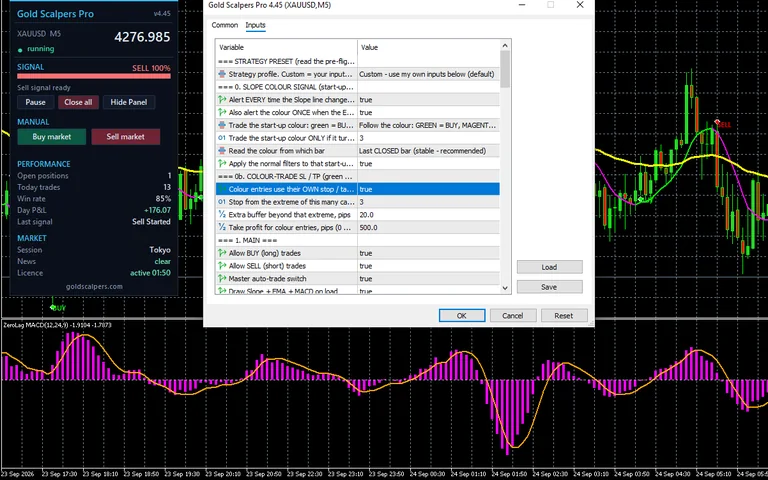Click Reset to restore default inputs

point(564,315)
